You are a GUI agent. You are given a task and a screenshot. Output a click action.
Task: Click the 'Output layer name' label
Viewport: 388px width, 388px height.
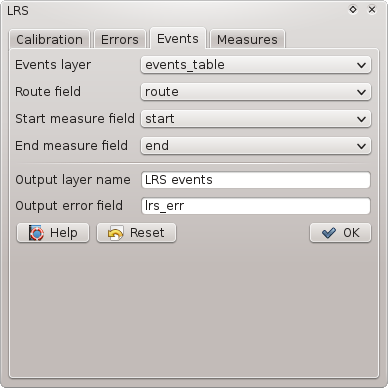pos(73,180)
